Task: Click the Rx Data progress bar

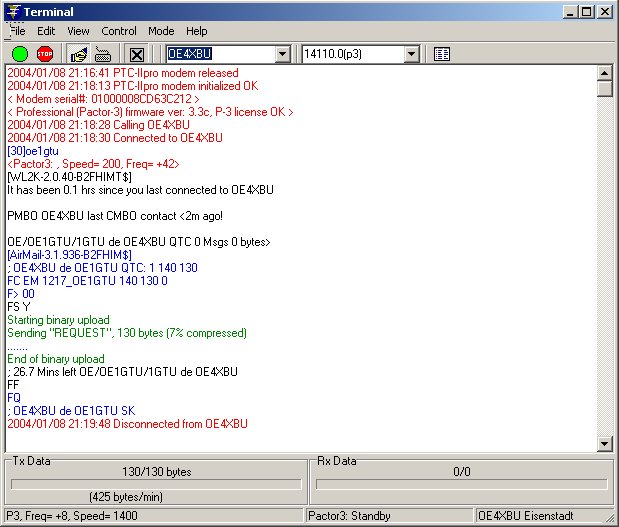Action: point(461,484)
